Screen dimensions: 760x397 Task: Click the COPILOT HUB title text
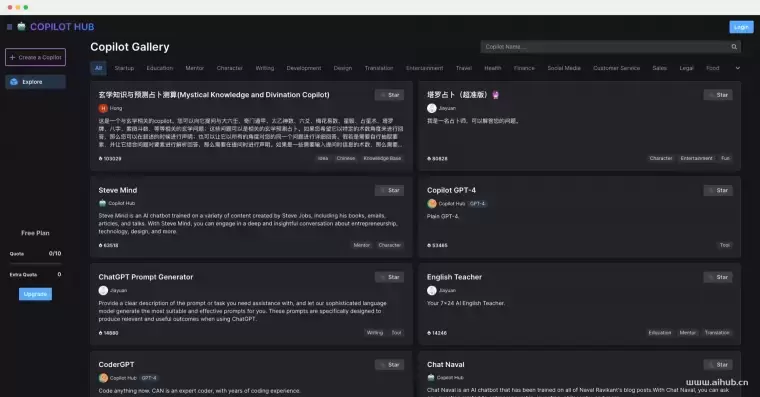pos(62,27)
